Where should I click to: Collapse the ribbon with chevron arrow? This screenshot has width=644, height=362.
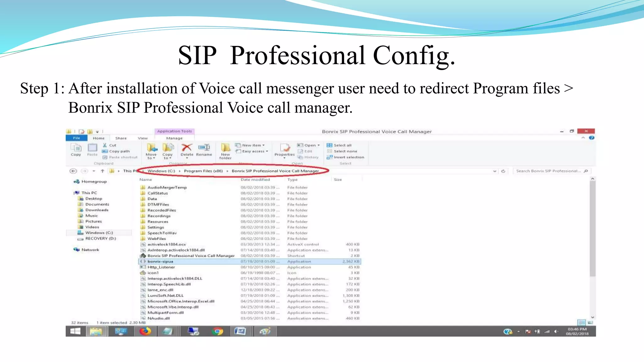coord(583,138)
